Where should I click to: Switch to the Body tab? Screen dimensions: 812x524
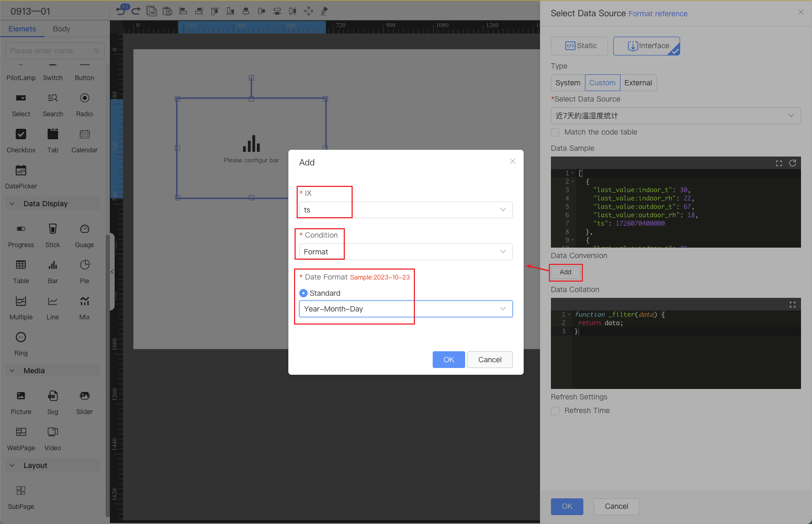[x=61, y=29]
